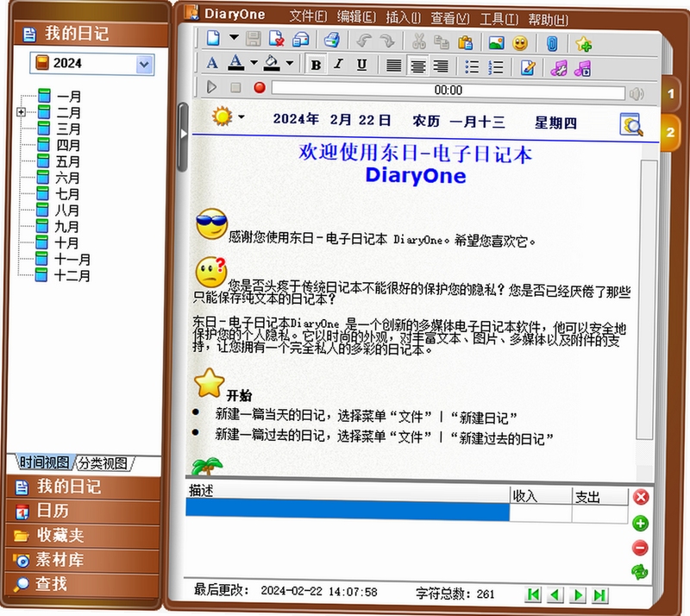Click the save floppy disk icon
The image size is (690, 616).
254,39
